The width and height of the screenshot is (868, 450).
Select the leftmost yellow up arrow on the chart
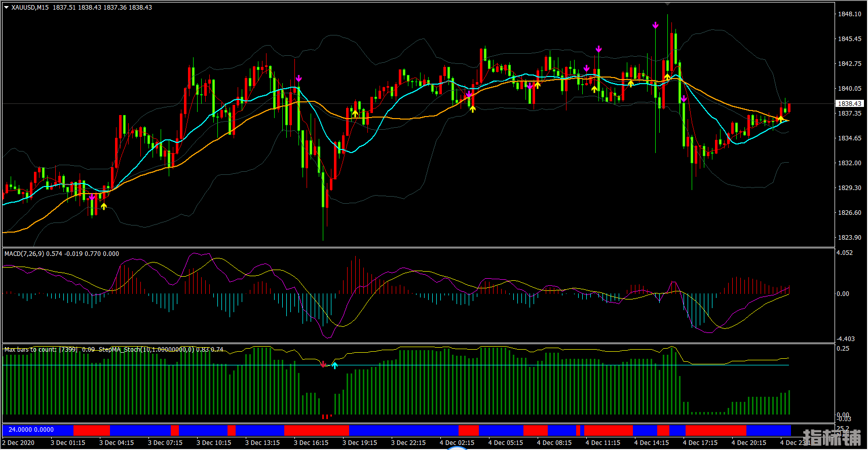pyautogui.click(x=104, y=206)
